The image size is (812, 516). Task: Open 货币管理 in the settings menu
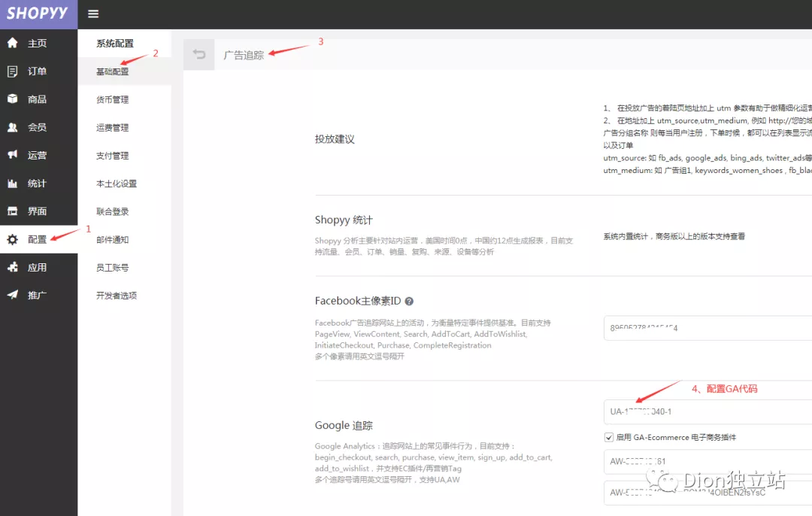click(x=114, y=99)
